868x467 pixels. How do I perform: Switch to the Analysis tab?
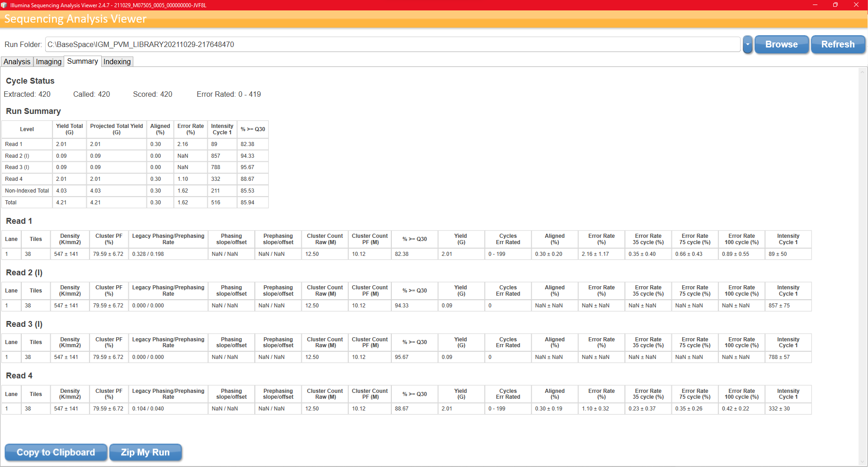point(17,61)
